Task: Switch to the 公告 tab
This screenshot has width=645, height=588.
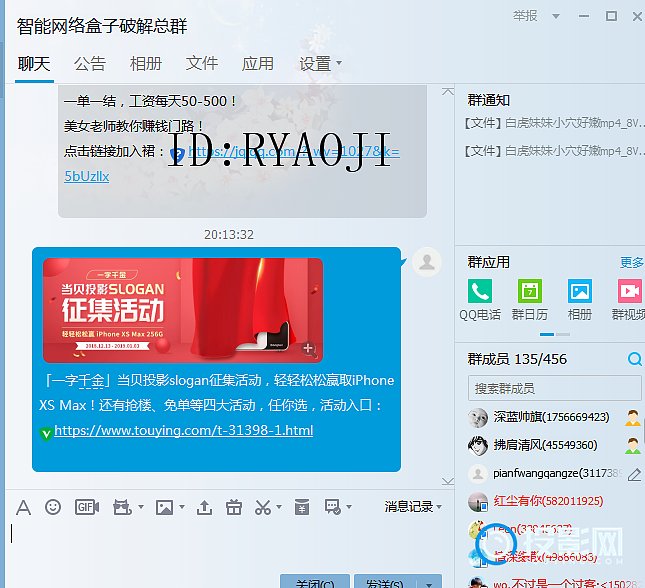Action: (90, 63)
